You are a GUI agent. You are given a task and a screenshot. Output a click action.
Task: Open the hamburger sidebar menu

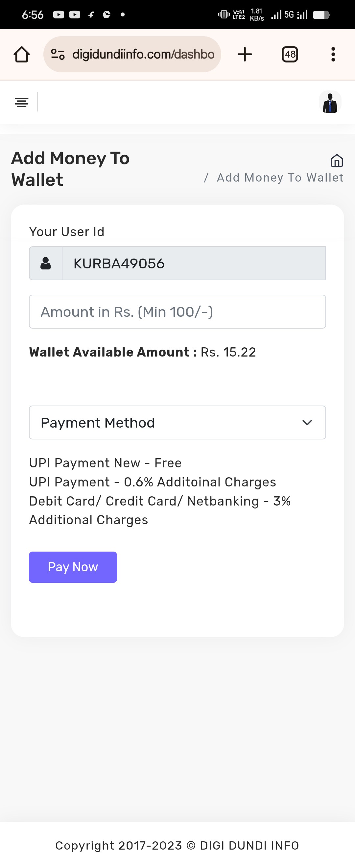22,102
